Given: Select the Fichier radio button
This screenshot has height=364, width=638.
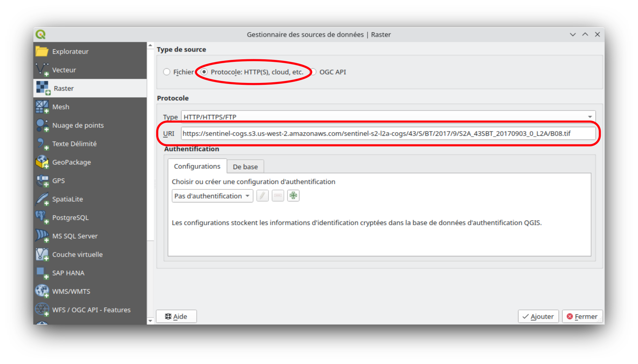Looking at the screenshot, I should click(167, 72).
